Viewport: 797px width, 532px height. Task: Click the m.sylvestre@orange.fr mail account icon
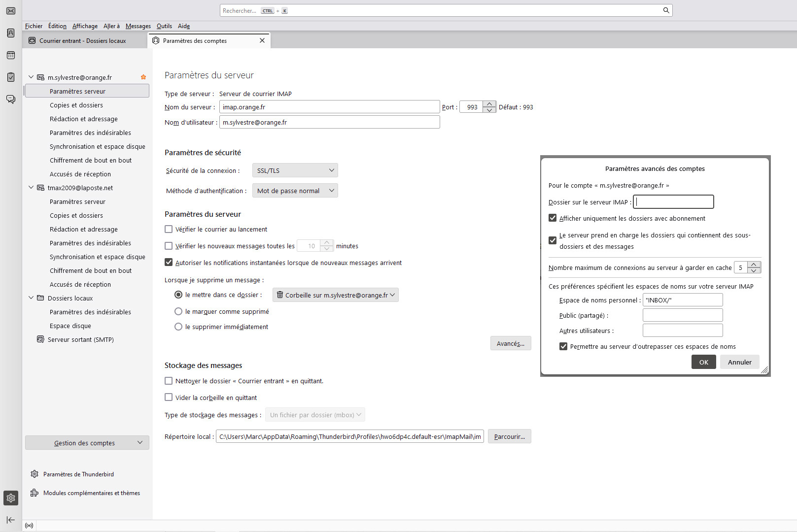(x=40, y=77)
